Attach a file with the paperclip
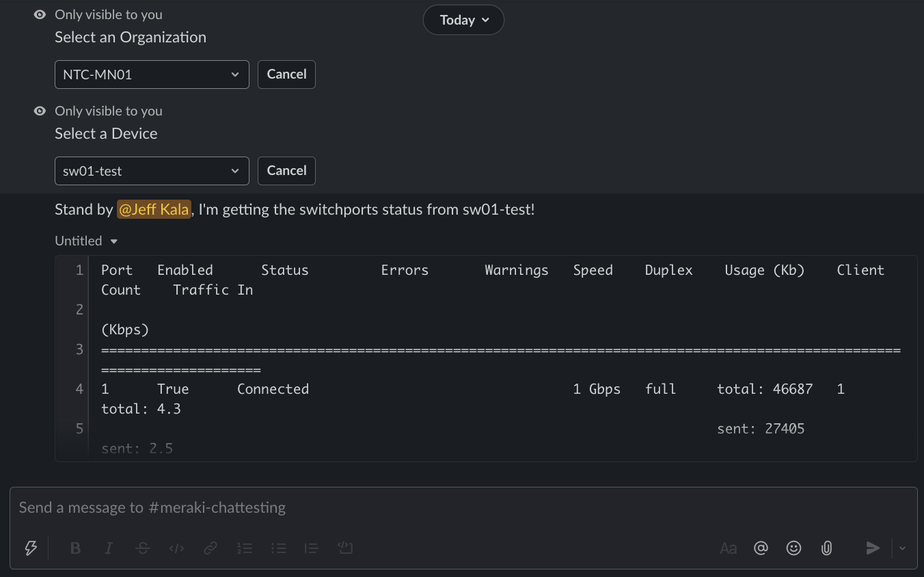Image resolution: width=924 pixels, height=577 pixels. 826,548
